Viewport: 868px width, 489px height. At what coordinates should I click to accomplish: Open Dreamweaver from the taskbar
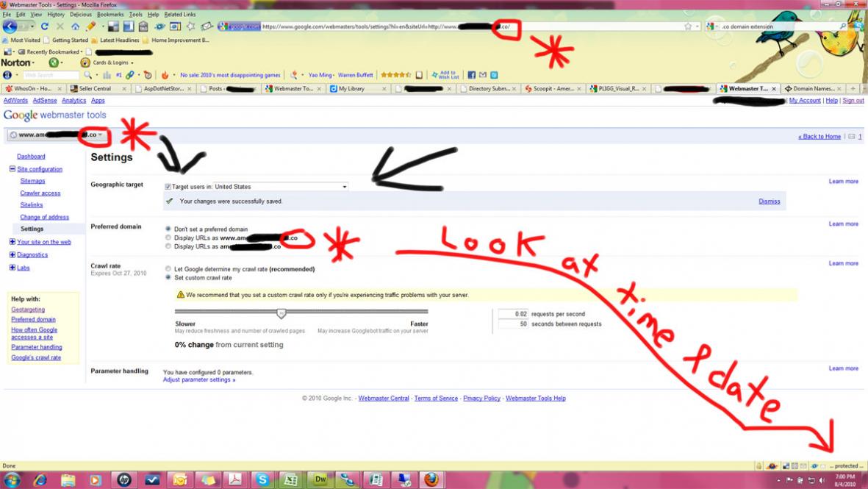point(320,479)
